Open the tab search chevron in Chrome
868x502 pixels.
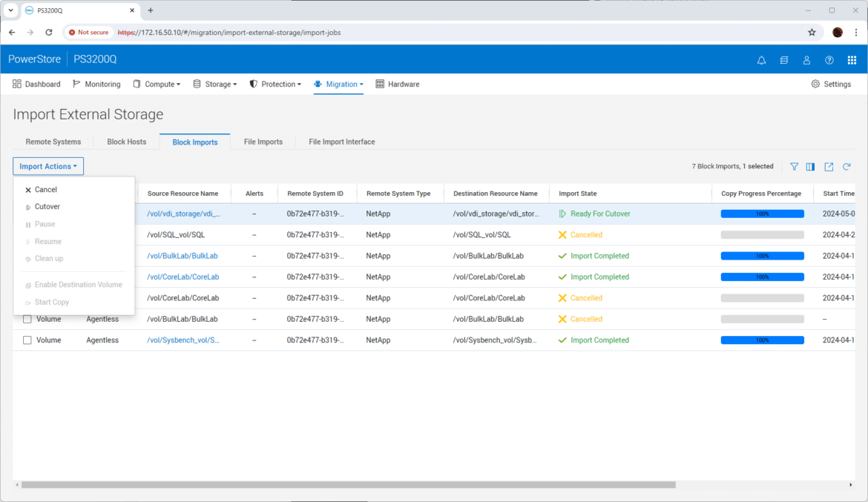click(x=10, y=10)
